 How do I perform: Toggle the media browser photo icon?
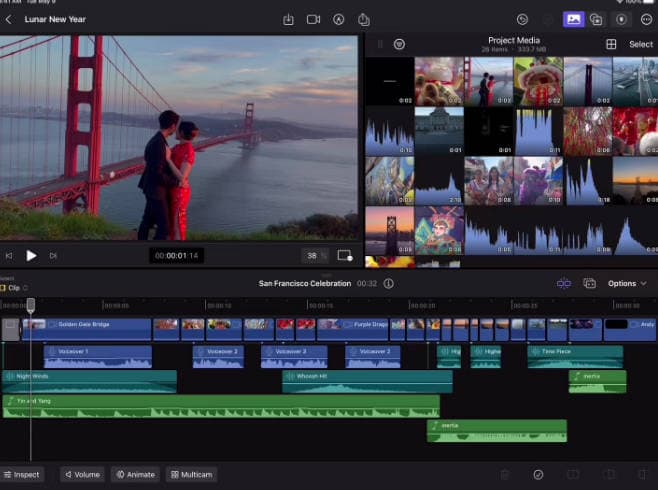point(573,19)
